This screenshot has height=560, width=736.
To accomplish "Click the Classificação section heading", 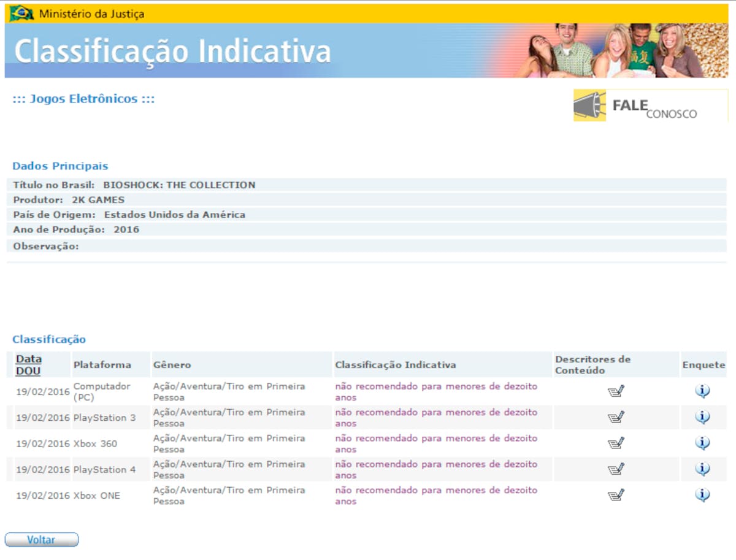I will (x=49, y=339).
